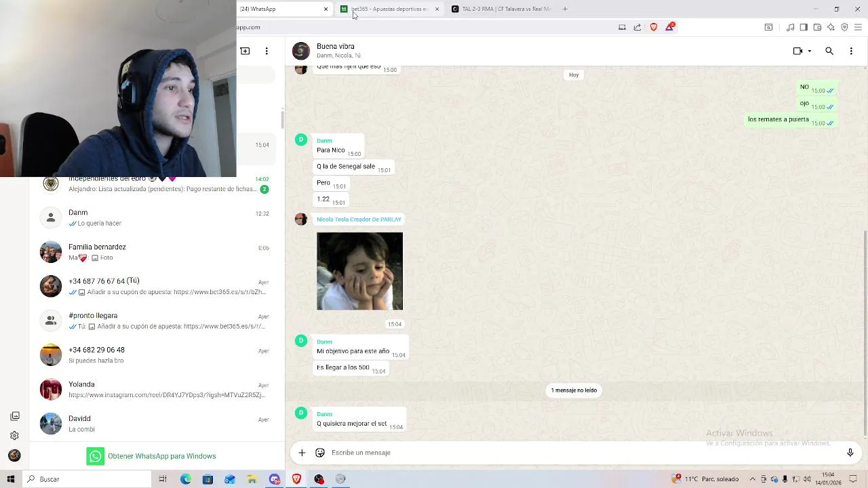
Task: Open the chat three-dot menu
Action: click(851, 51)
